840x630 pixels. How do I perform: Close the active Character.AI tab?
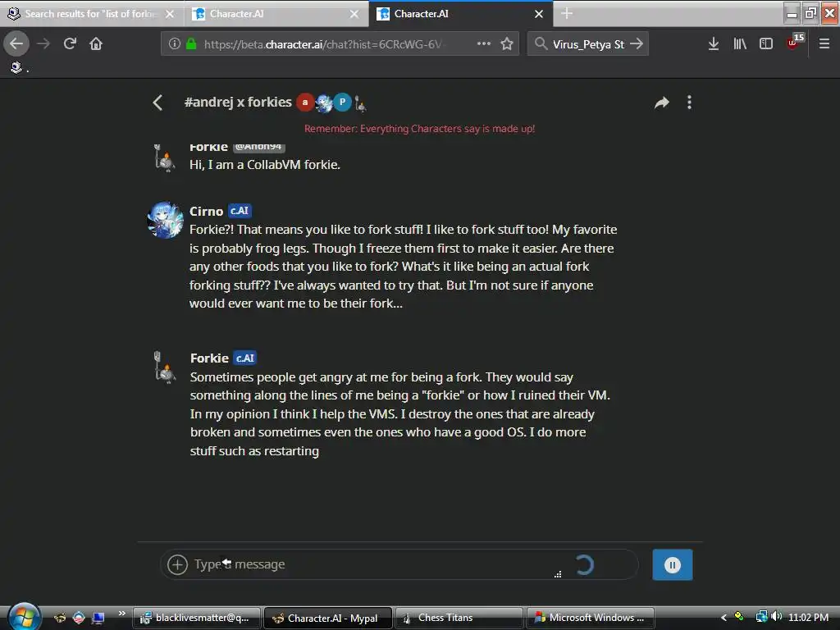coord(539,14)
